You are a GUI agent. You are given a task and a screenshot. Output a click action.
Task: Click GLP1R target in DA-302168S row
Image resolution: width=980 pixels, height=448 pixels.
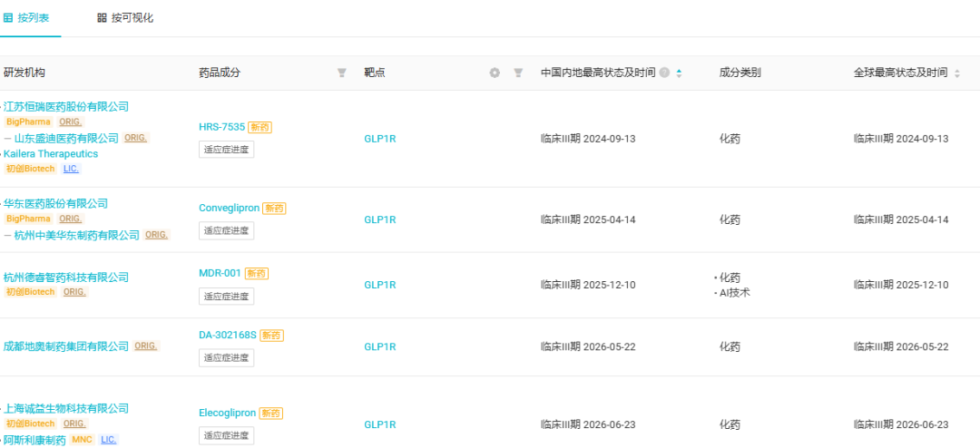tap(380, 346)
